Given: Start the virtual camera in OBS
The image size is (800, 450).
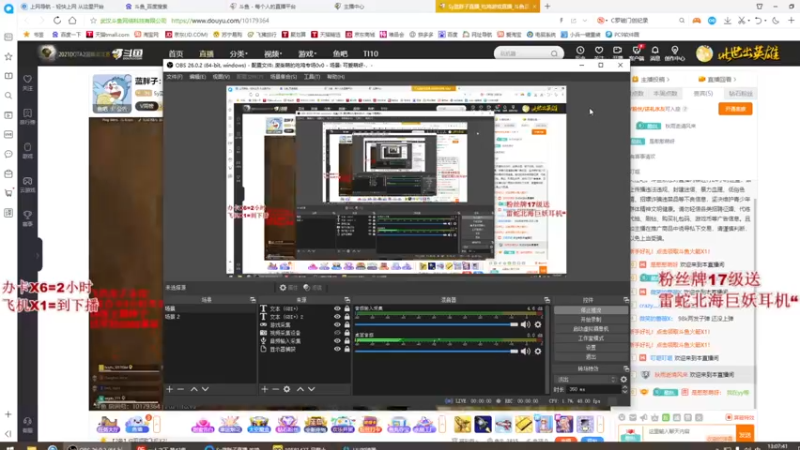Looking at the screenshot, I should pyautogui.click(x=591, y=329).
